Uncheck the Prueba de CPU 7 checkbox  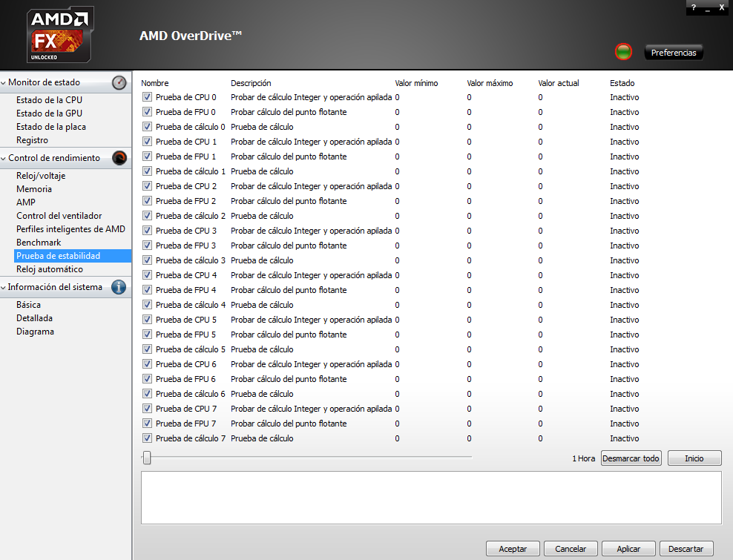tap(147, 409)
